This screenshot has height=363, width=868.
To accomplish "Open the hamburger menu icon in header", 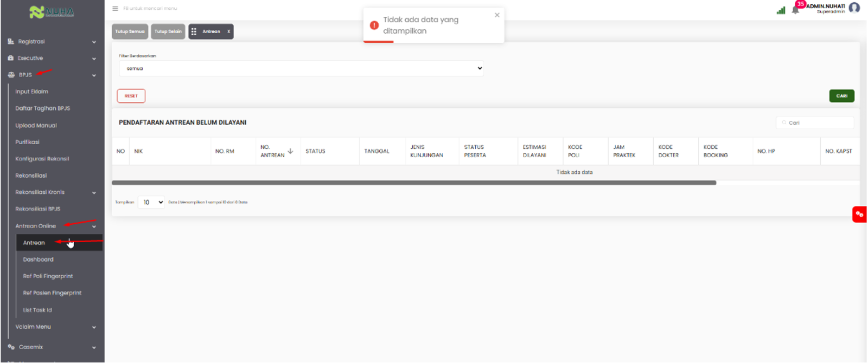I will (x=115, y=9).
